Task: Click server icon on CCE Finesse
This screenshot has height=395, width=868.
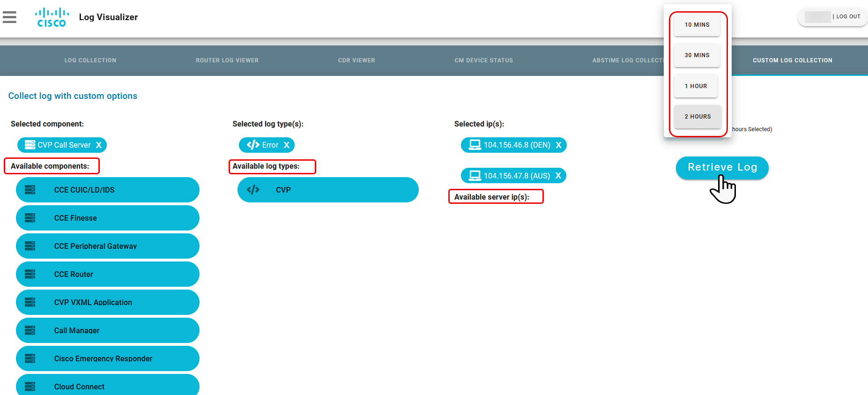Action: (30, 218)
